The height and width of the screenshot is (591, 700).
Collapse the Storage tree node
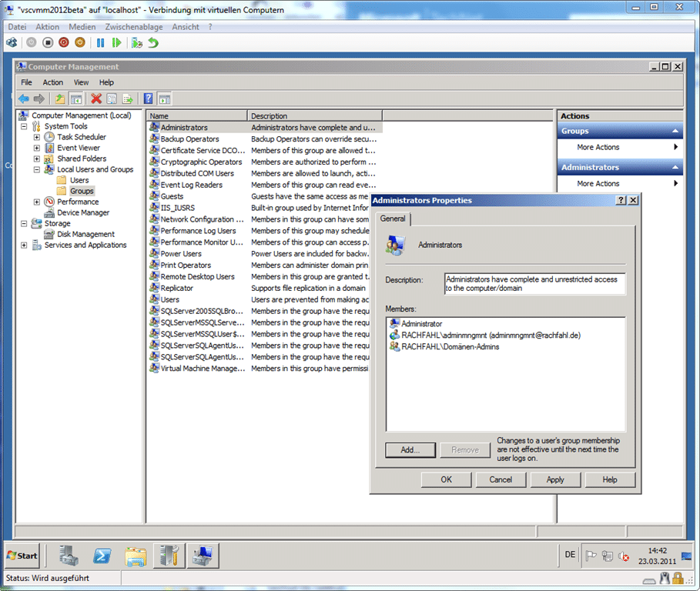tap(24, 223)
